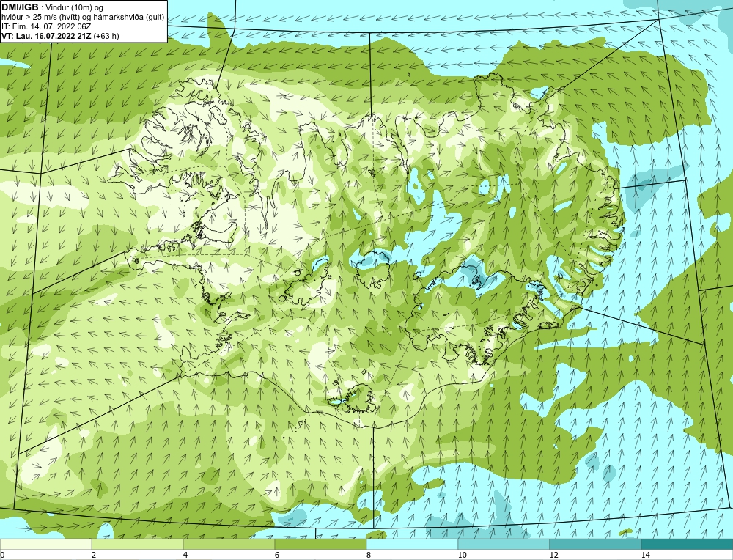
Task: Click the 4–6 m/s green legend swatch
Action: pyautogui.click(x=229, y=544)
